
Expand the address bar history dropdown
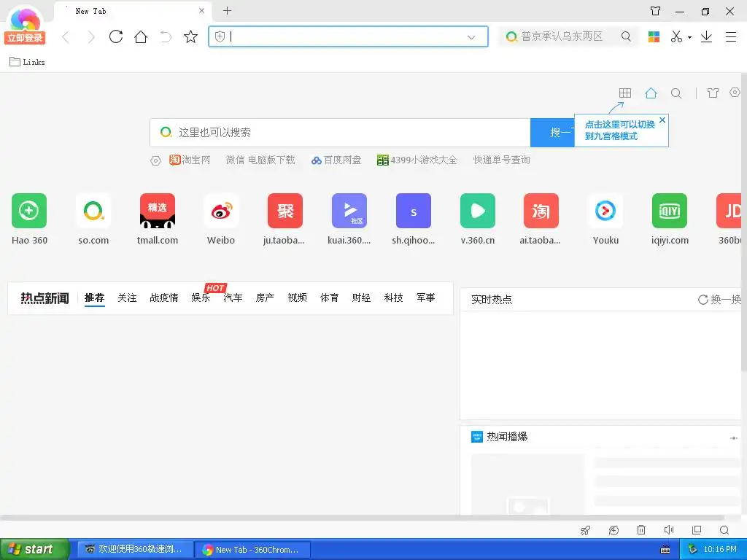(x=471, y=37)
